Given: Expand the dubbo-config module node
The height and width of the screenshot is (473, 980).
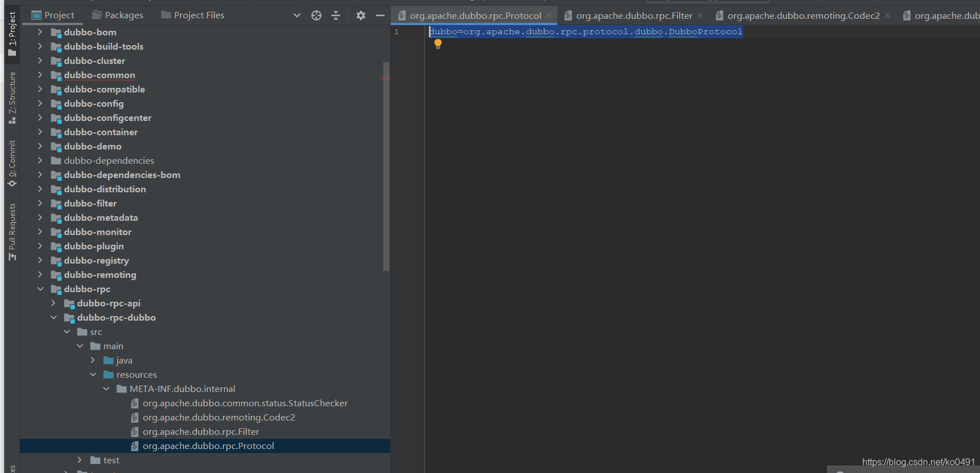Looking at the screenshot, I should point(40,103).
